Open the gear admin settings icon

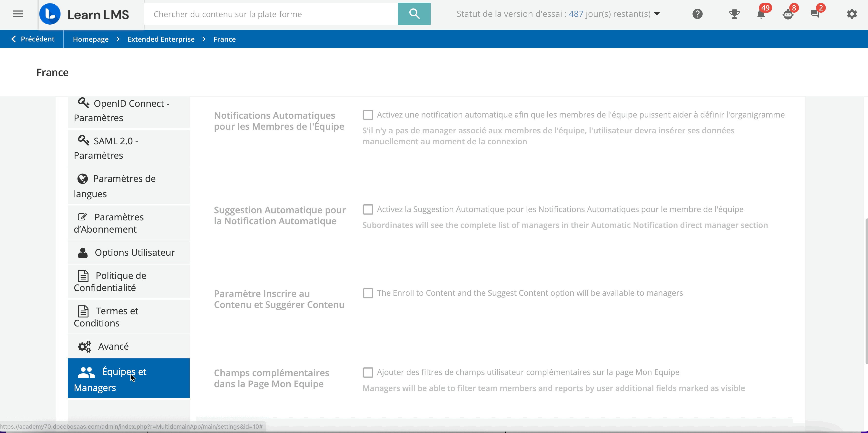(852, 14)
